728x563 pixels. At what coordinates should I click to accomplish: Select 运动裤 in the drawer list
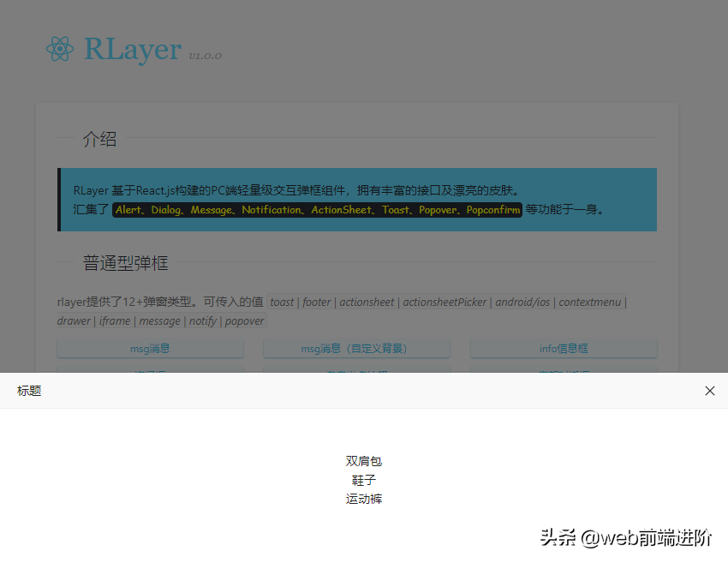click(363, 498)
